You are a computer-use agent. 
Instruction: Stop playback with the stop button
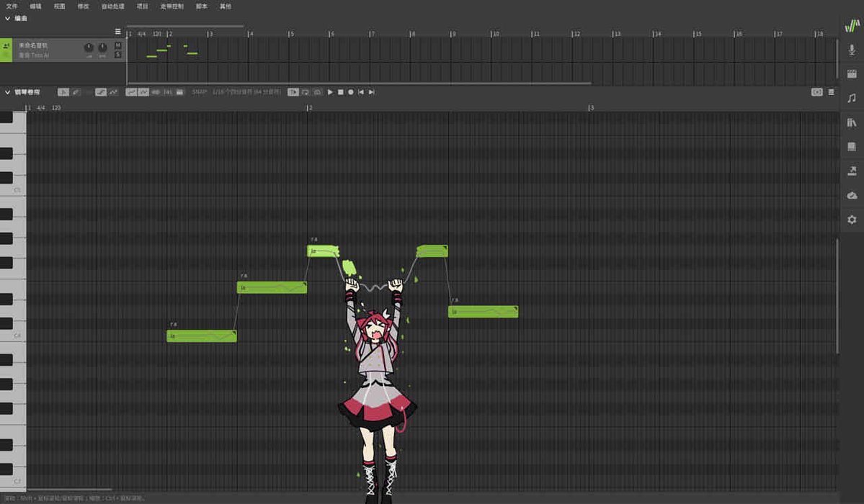point(341,92)
